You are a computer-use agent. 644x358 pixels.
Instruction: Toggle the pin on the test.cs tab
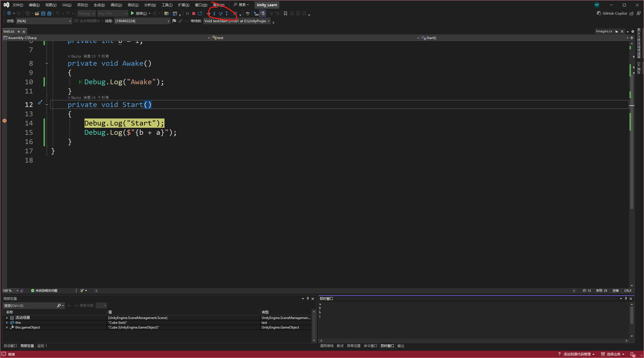tap(19, 31)
